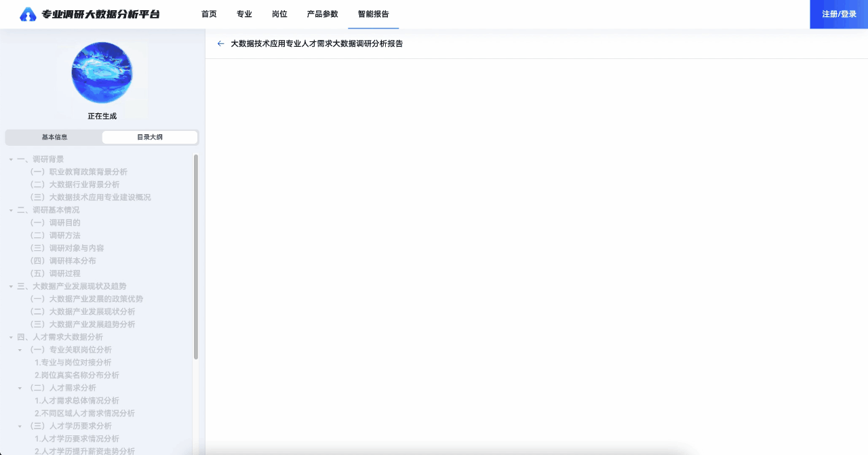Screen dimensions: 868x455
Task: Select 大数据行业背景分析 outline entry
Action: 84,184
